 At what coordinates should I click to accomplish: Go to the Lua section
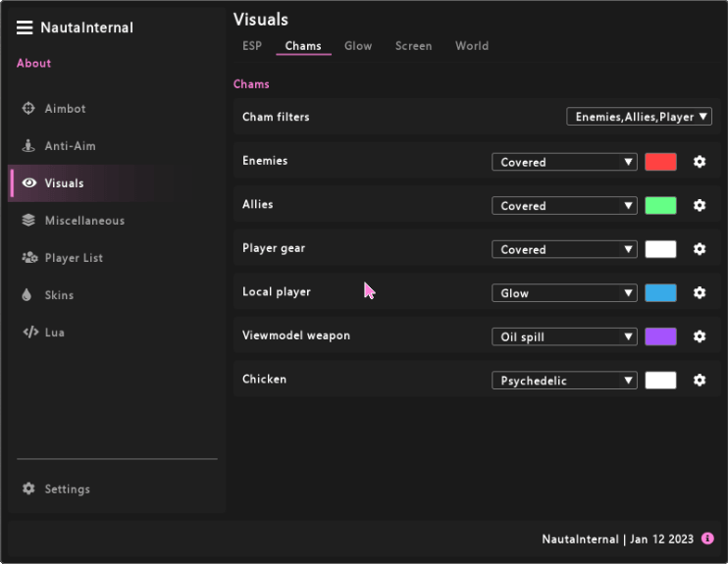click(54, 333)
